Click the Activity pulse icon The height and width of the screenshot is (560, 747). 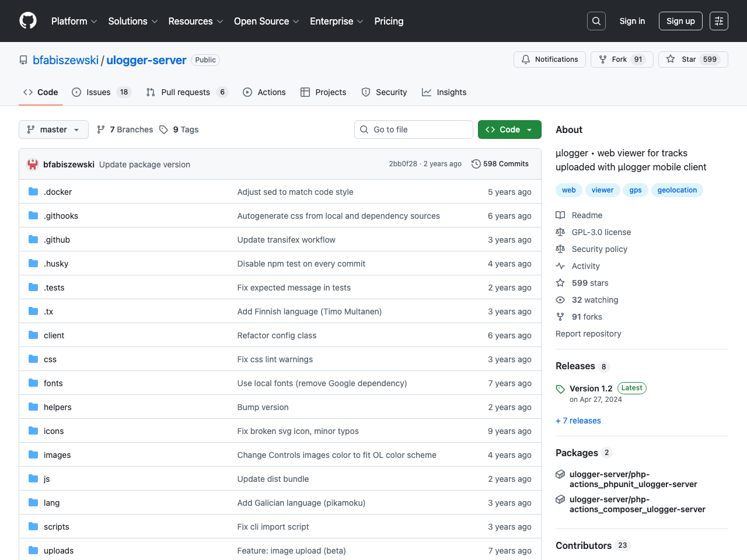pos(560,266)
